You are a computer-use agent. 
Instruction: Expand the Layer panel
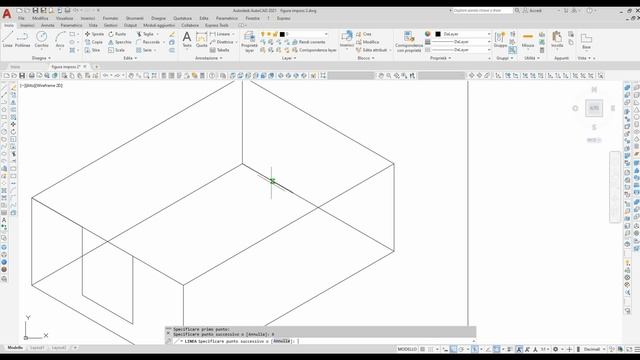[x=289, y=58]
